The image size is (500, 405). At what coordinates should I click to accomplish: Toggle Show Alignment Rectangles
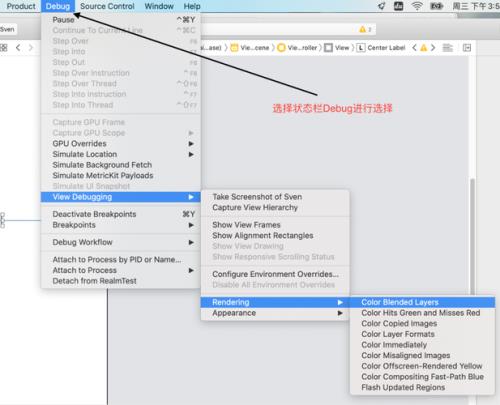click(275, 235)
